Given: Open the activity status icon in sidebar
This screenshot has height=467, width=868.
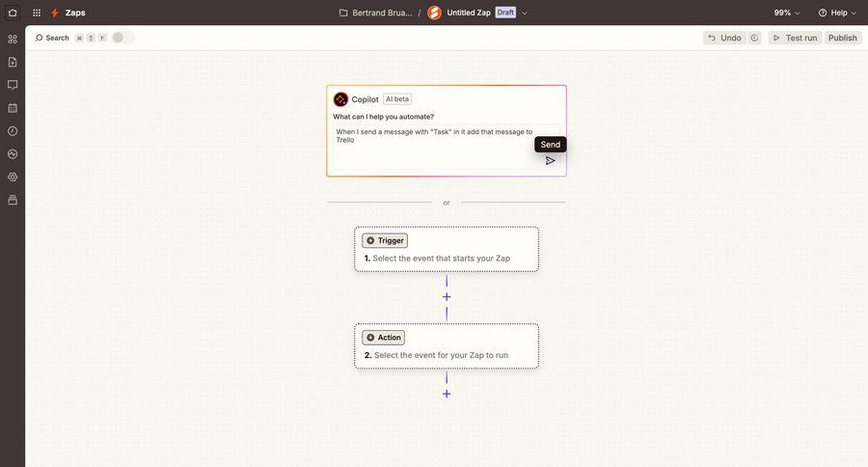Looking at the screenshot, I should tap(13, 154).
